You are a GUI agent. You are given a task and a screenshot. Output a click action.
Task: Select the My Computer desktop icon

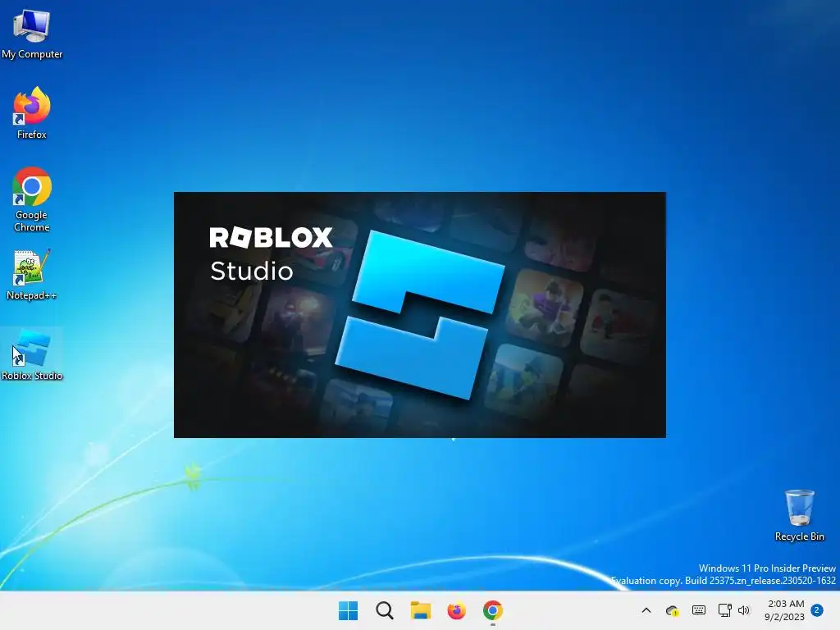pos(32,33)
